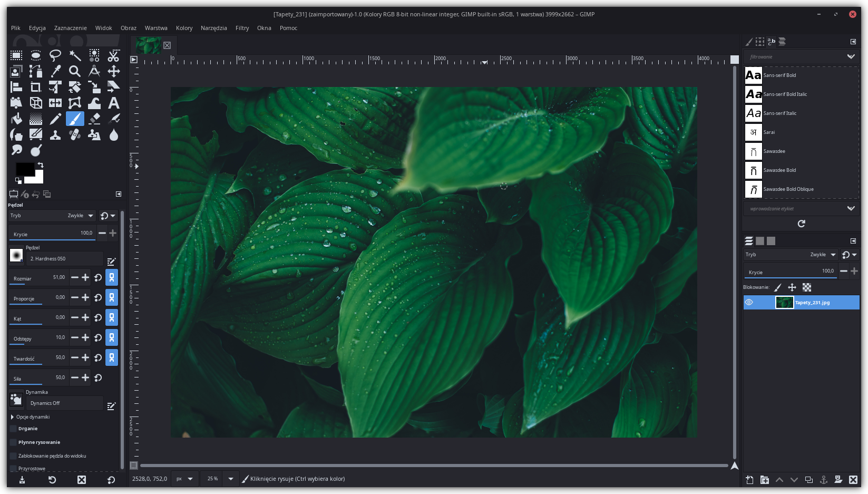The width and height of the screenshot is (868, 494).
Task: Select the Free Select lasso tool
Action: point(55,55)
